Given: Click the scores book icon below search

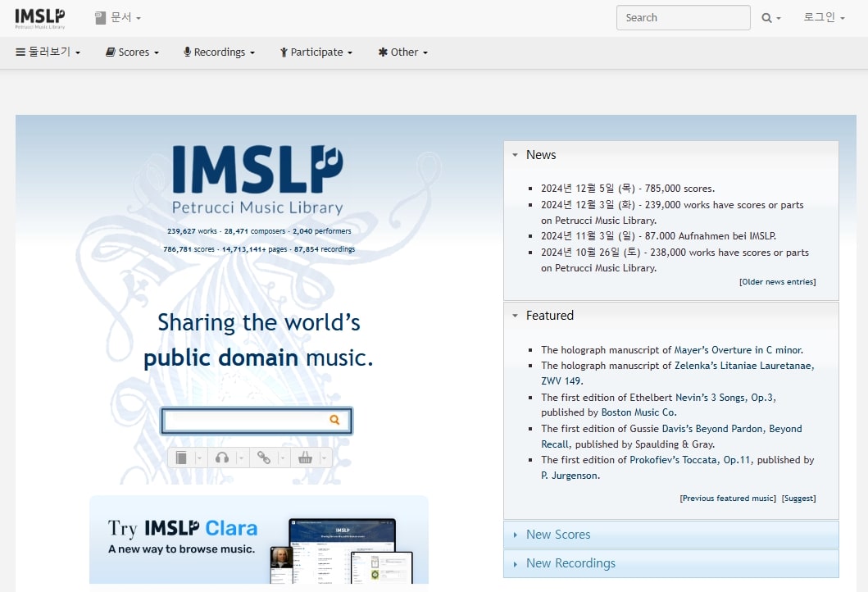Looking at the screenshot, I should pyautogui.click(x=181, y=458).
